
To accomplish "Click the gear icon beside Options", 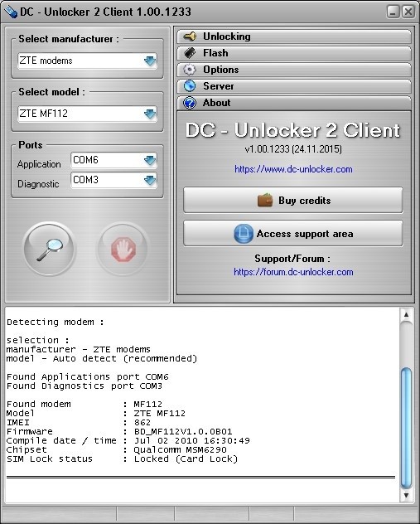I will click(x=190, y=70).
